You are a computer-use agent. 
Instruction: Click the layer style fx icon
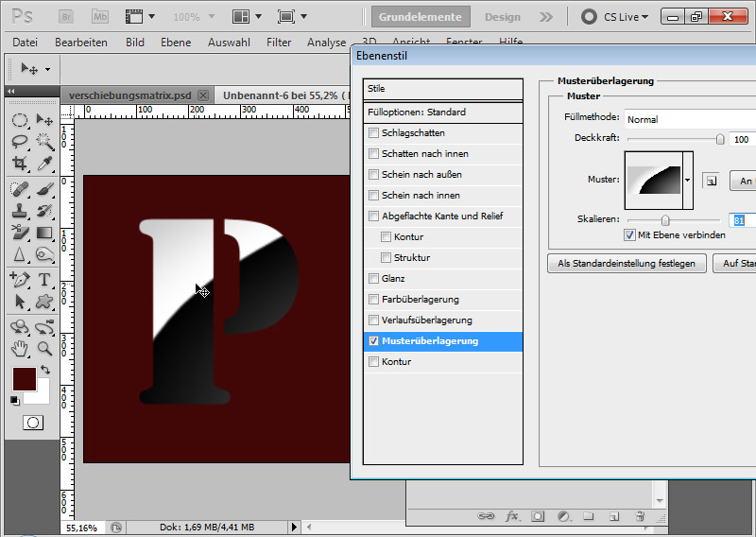pos(513,516)
